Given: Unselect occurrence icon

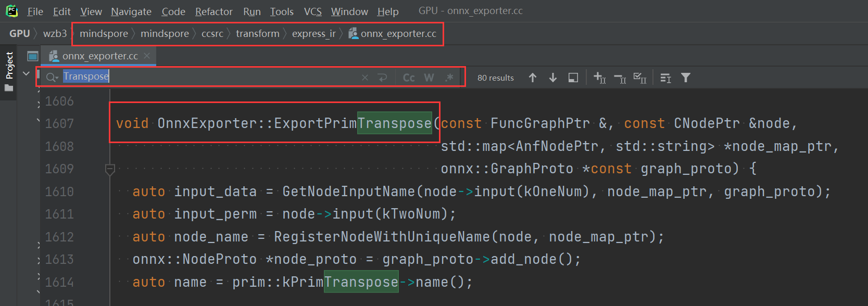Looking at the screenshot, I should 620,78.
